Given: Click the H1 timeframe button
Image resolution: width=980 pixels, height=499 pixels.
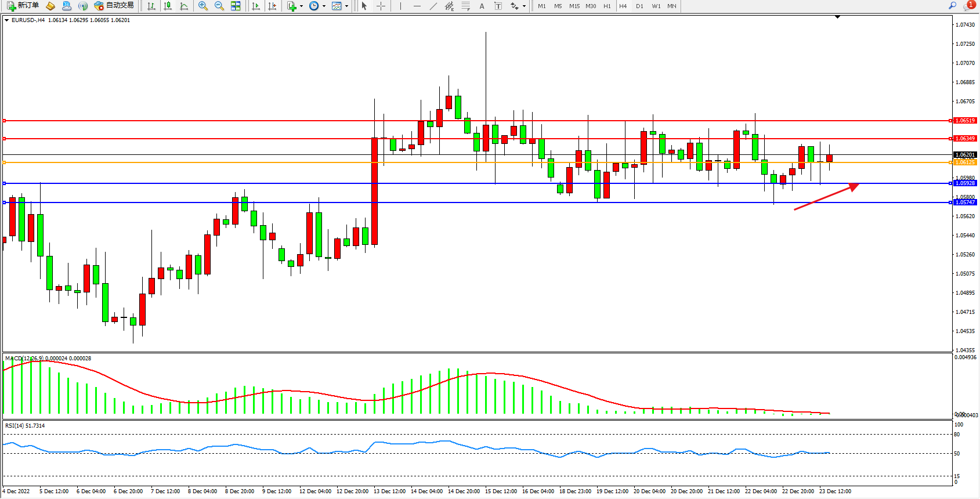Looking at the screenshot, I should [607, 6].
